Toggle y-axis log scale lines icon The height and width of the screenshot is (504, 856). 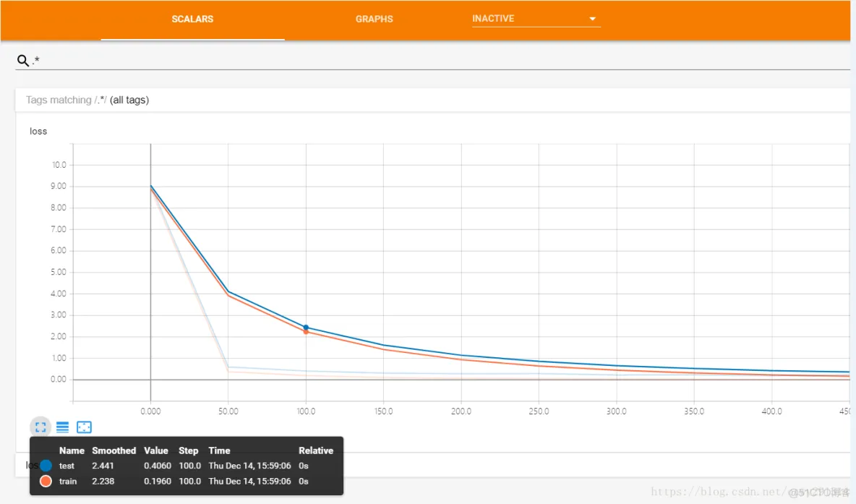click(63, 427)
